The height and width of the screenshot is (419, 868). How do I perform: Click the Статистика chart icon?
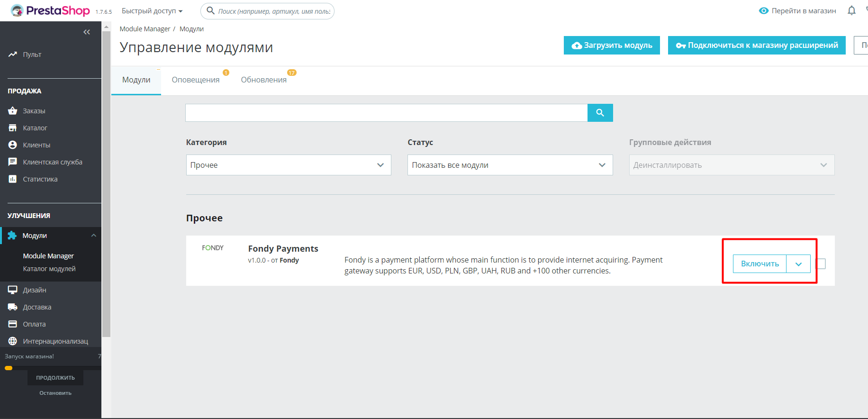click(13, 179)
